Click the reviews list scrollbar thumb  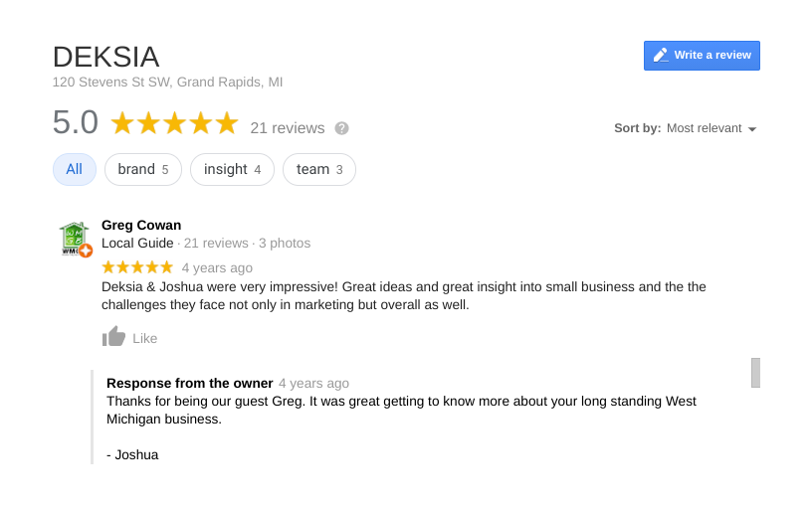(x=755, y=373)
